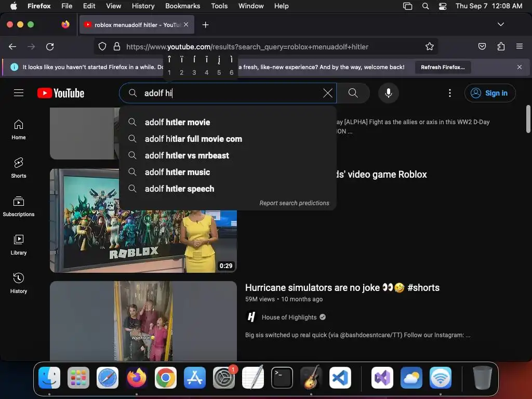Start voice search with the microphone
The image size is (532, 399).
(389, 93)
